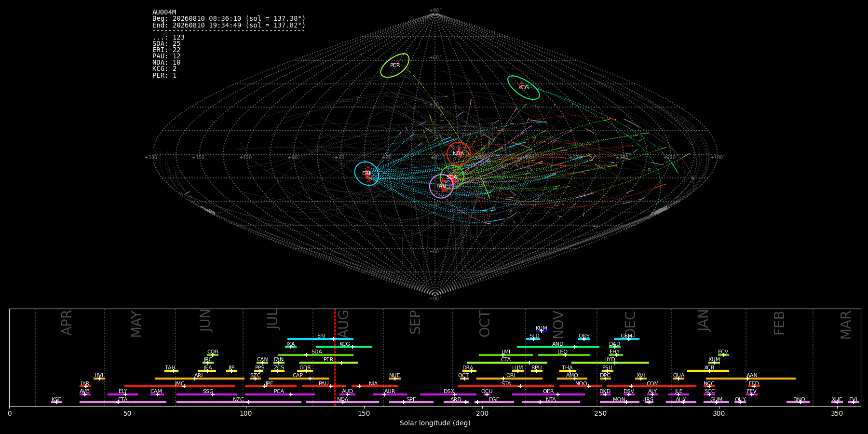Select the STA red shower bar
Image resolution: width=868 pixels, height=434 pixels.
(506, 386)
